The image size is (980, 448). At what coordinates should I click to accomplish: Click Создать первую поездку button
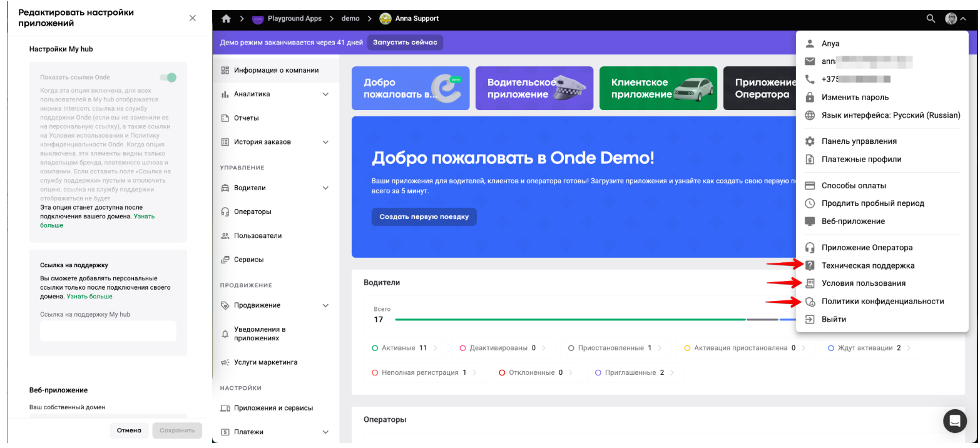point(424,217)
